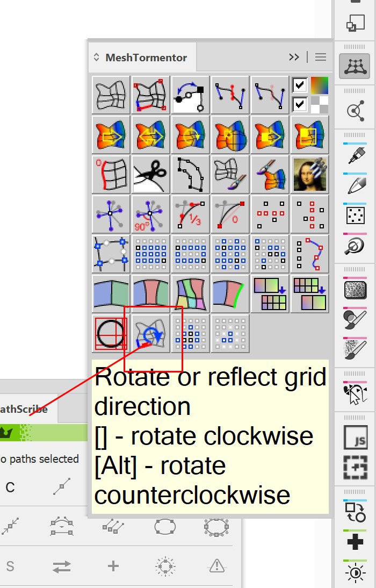
Task: Click the mesh icon with red corner points
Action: tap(151, 95)
